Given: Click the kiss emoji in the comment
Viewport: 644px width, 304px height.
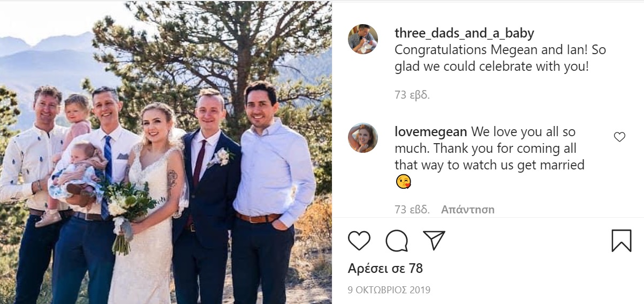Looking at the screenshot, I should pos(403,182).
